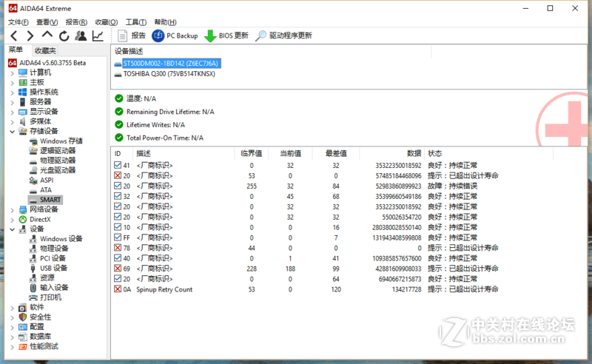
Task: Open user management people icon
Action: coord(81,36)
